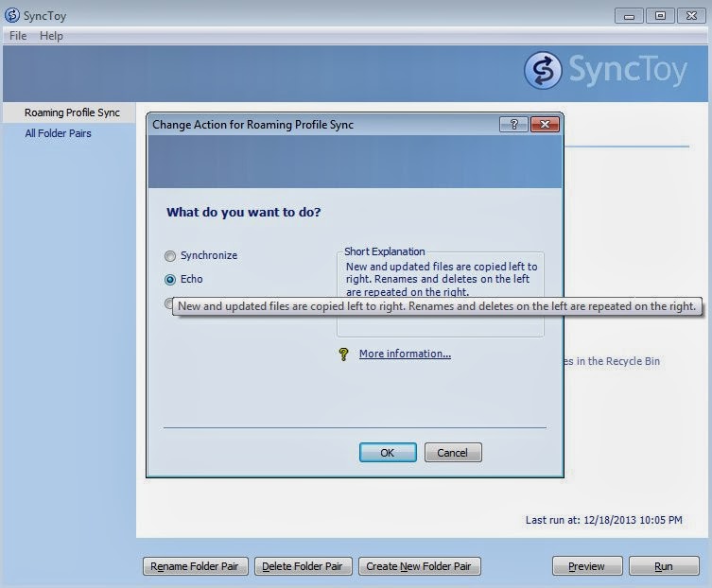Image resolution: width=712 pixels, height=588 pixels.
Task: Click the Preview button
Action: [x=586, y=566]
